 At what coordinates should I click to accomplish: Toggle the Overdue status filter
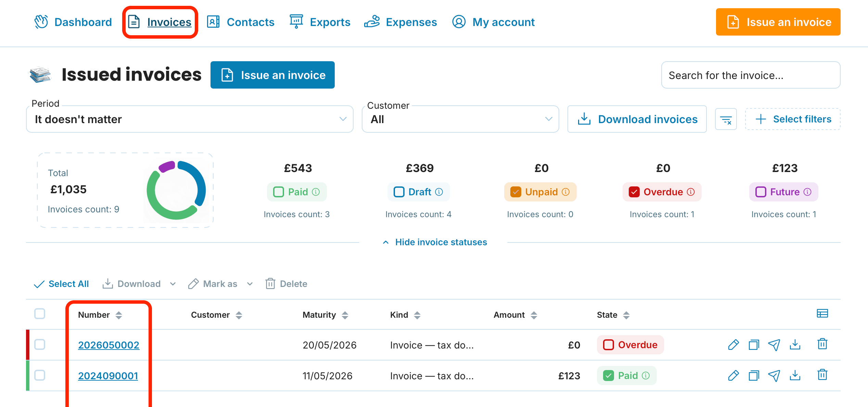click(x=634, y=192)
